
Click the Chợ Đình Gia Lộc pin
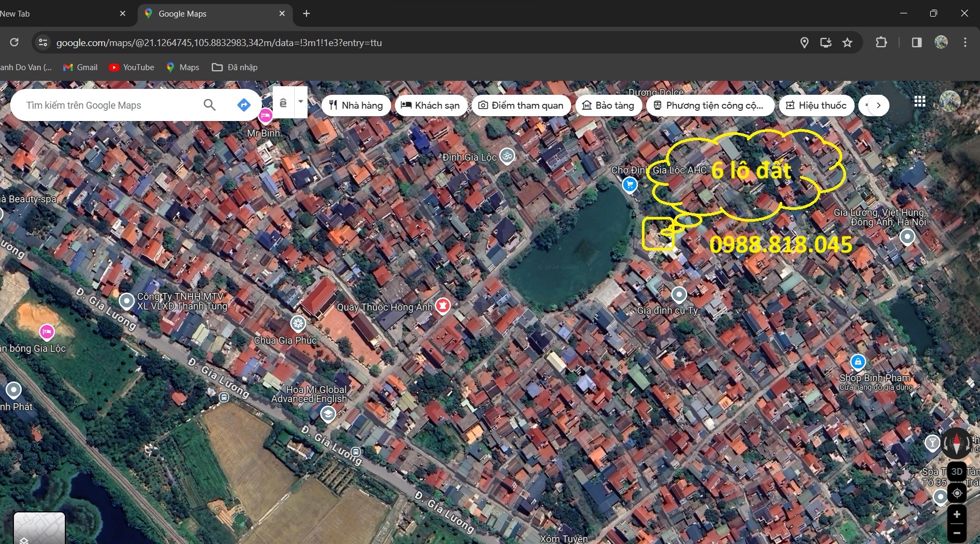coord(630,185)
